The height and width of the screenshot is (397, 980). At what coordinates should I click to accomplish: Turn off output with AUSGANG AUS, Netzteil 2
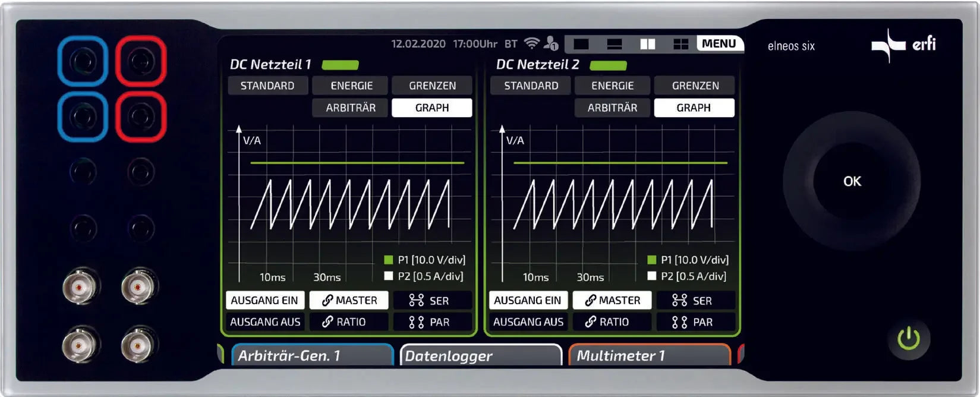pos(528,322)
